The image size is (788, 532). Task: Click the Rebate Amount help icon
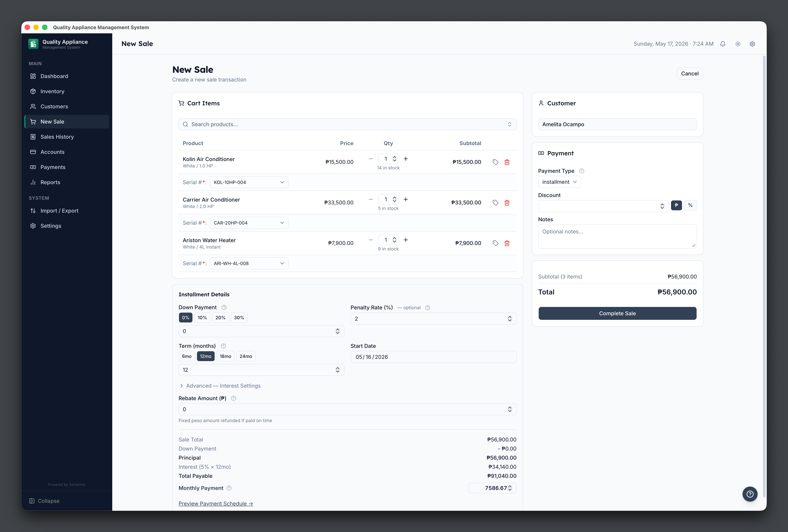click(233, 398)
